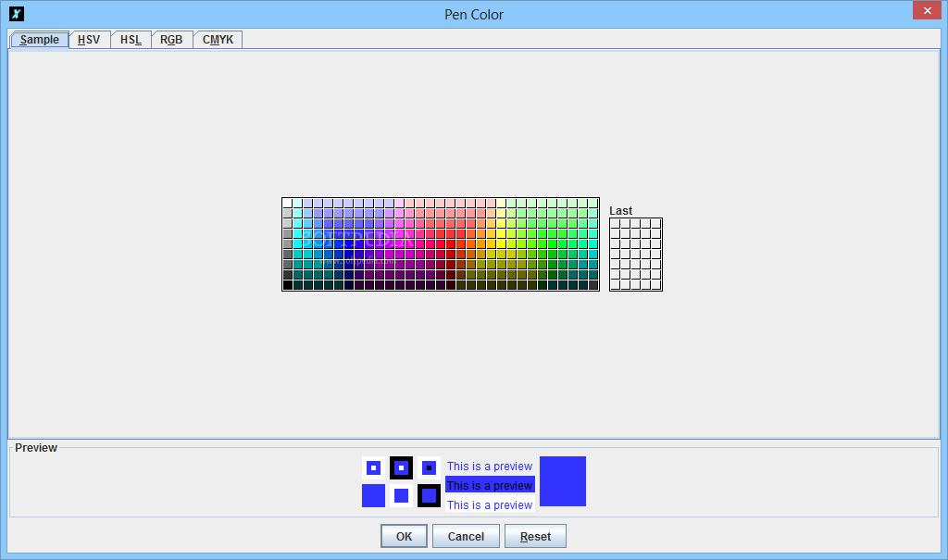Click first cell of the Last colors grid
Screen dimensions: 948x560
point(616,224)
